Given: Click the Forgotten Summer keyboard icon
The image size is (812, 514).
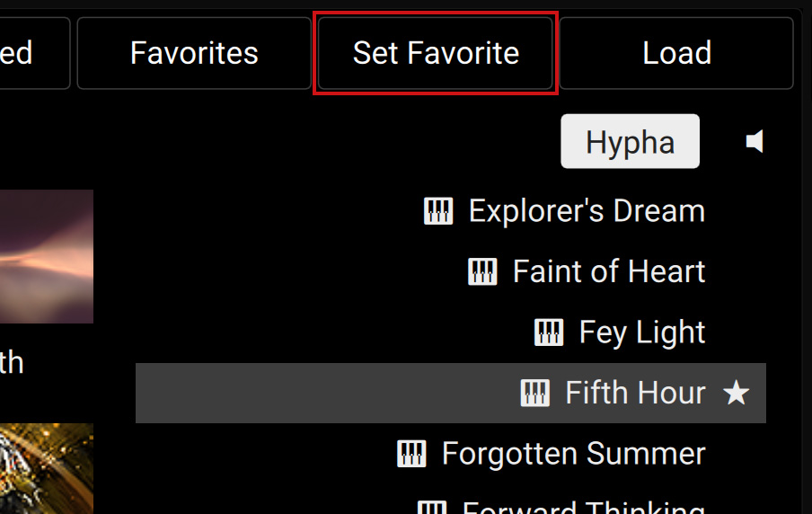Looking at the screenshot, I should [411, 454].
